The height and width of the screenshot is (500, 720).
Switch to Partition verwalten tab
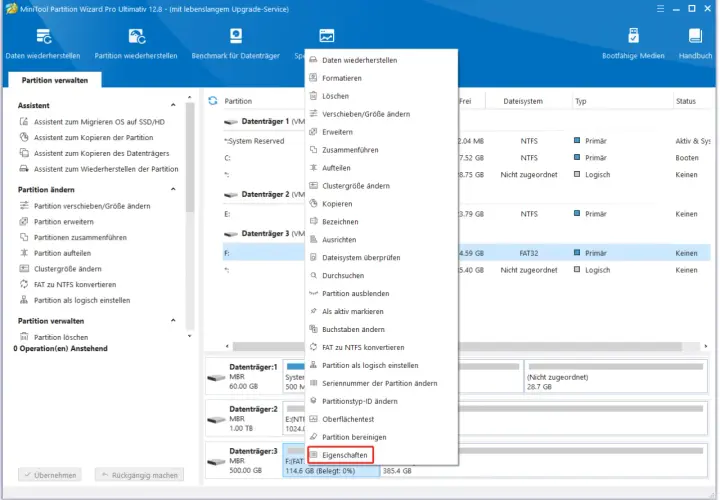55,80
